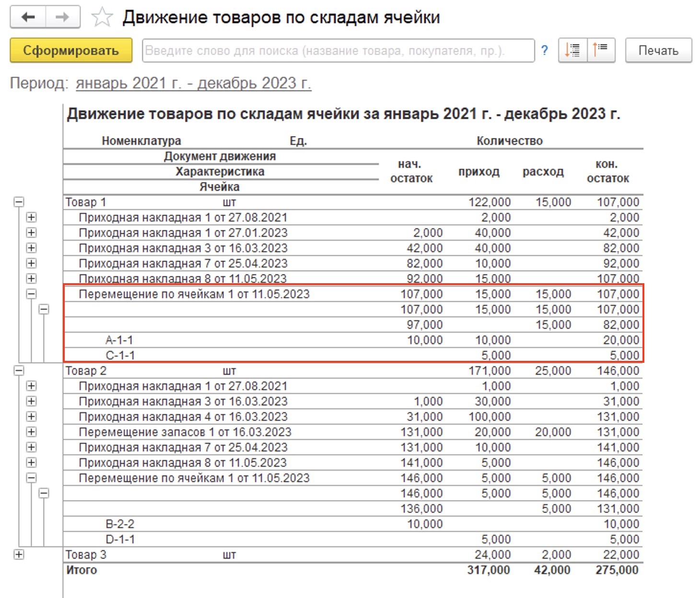Collapse Перемещение по ячейкам 1 under Товар 2
700x598 pixels.
click(31, 478)
